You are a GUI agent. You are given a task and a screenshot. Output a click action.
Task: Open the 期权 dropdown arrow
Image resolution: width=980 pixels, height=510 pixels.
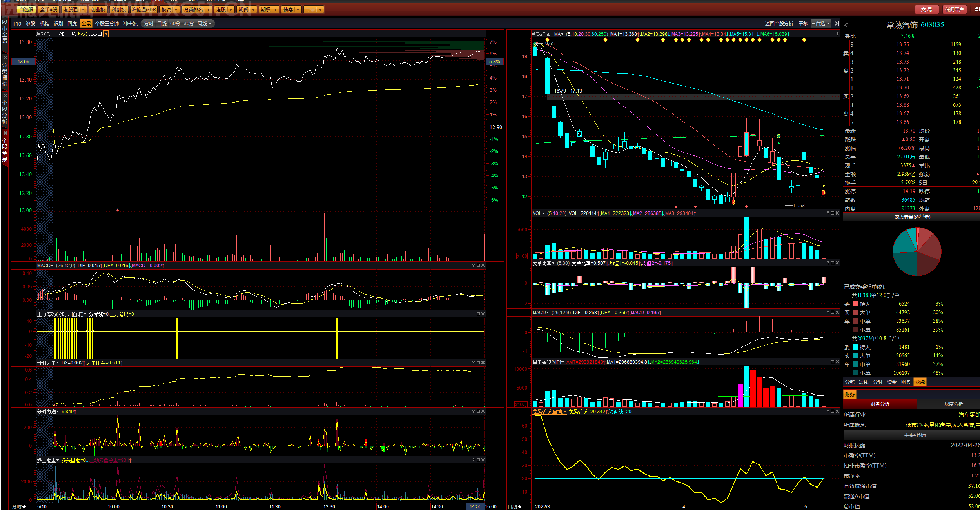276,9
